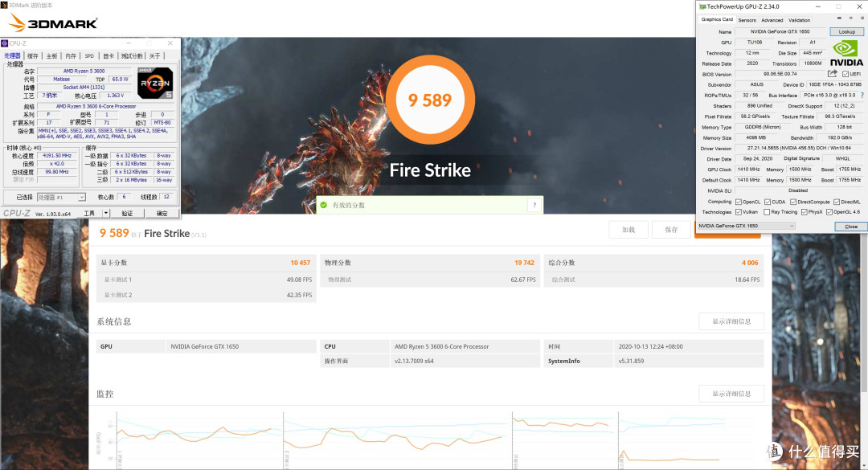Click the 综合分数 value 4 006

pyautogui.click(x=750, y=263)
